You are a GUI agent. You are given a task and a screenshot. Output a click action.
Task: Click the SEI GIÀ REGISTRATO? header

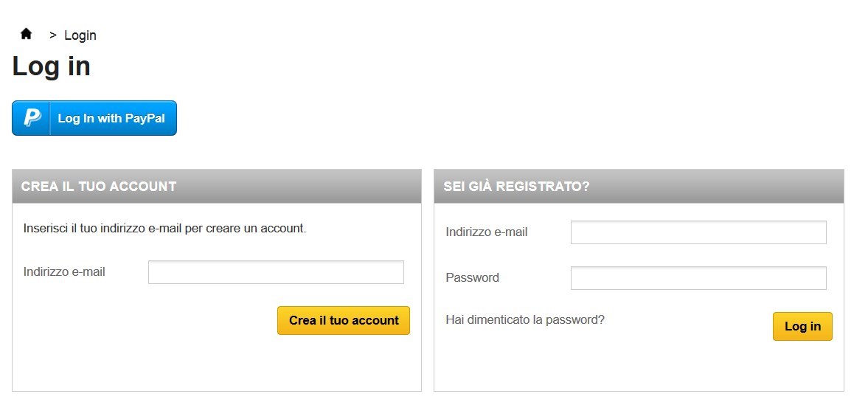tap(516, 187)
